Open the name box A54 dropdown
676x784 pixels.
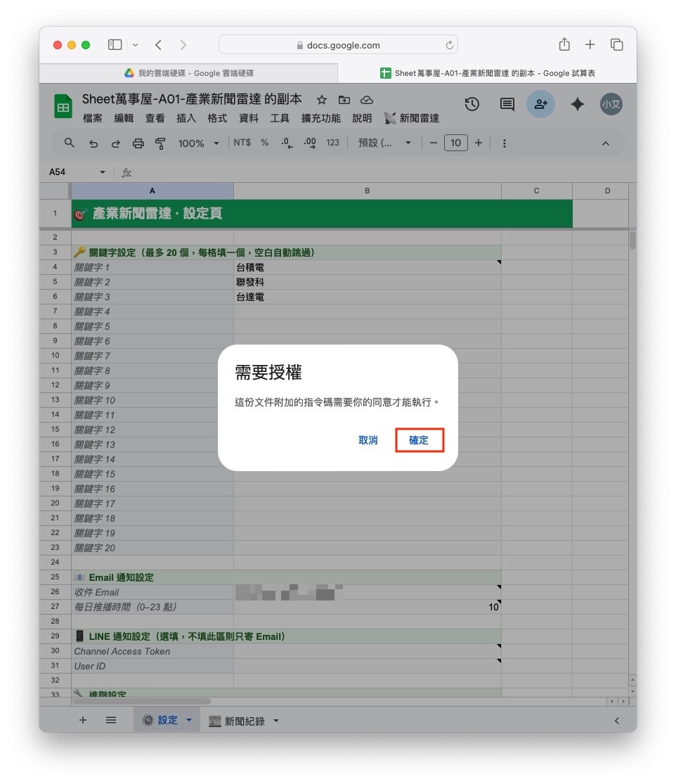(x=103, y=172)
